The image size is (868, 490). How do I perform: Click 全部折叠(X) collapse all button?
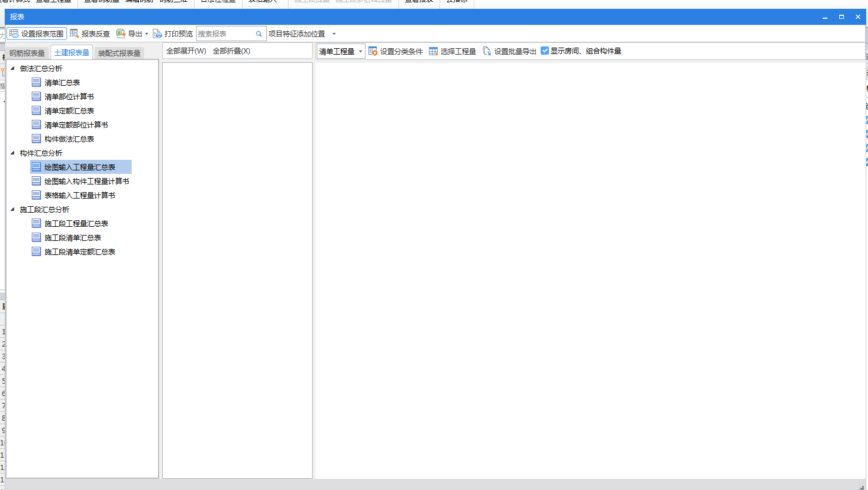232,51
